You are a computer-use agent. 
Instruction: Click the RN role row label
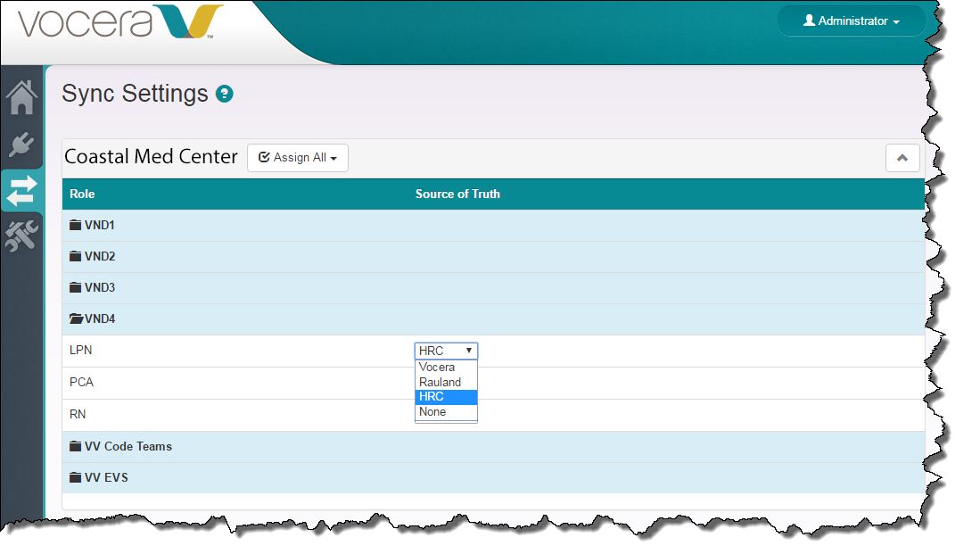tap(78, 414)
